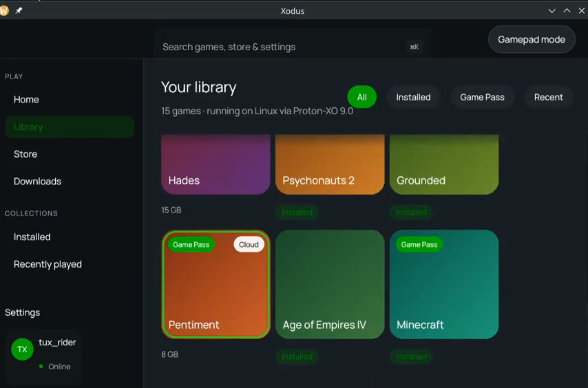Click the Game Pass badge on Pentiment
The height and width of the screenshot is (388, 588).
pos(191,244)
